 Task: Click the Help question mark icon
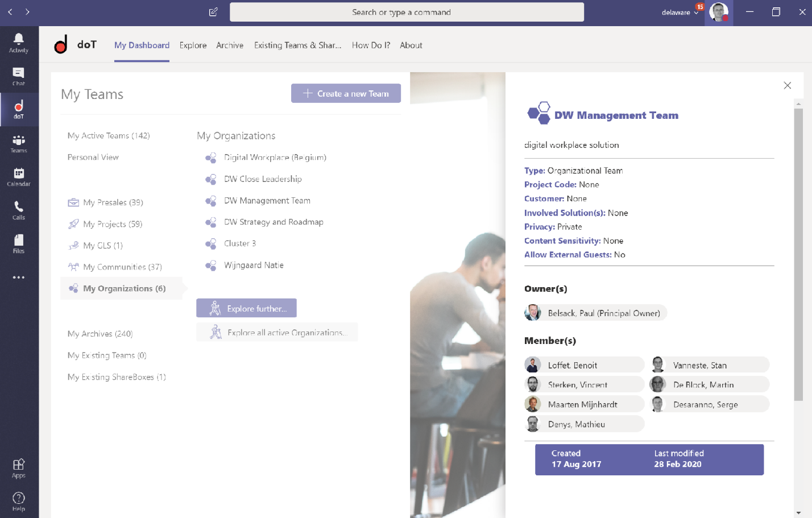(x=19, y=502)
